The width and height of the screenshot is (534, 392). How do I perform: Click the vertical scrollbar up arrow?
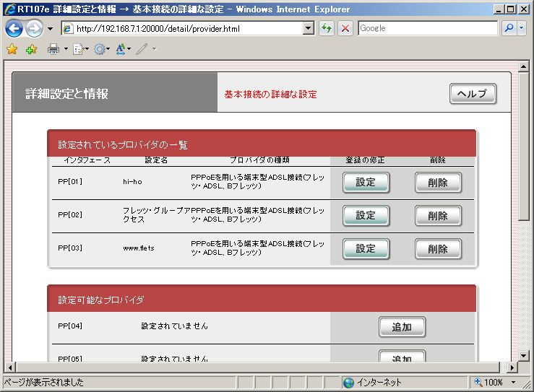pyautogui.click(x=523, y=66)
